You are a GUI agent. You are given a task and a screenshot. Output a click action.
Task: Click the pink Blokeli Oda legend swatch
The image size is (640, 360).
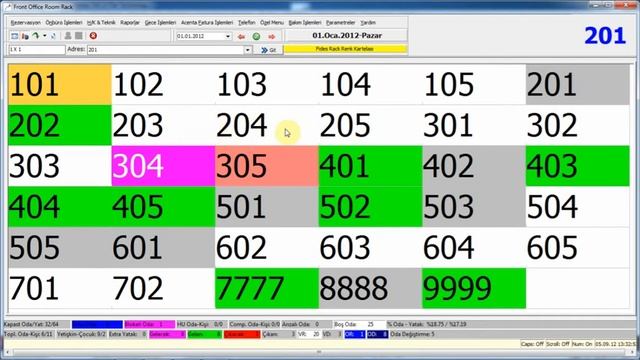(150, 324)
